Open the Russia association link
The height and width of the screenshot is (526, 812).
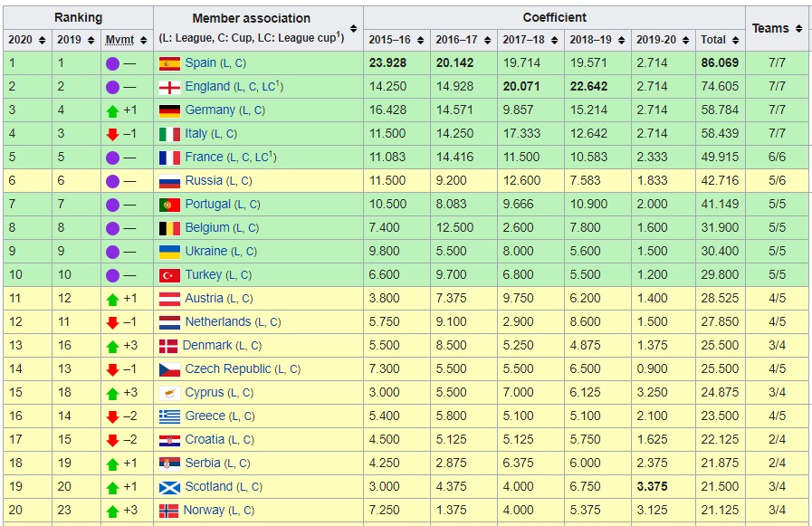[x=204, y=180]
